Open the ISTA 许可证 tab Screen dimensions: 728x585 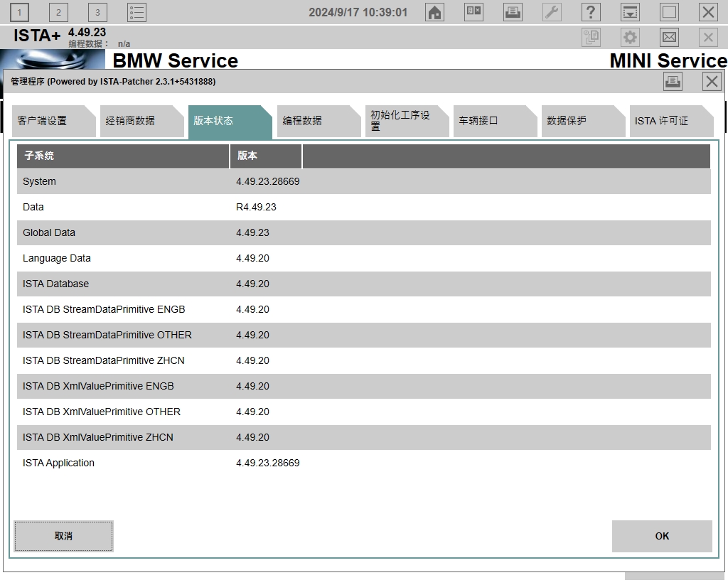pyautogui.click(x=671, y=121)
